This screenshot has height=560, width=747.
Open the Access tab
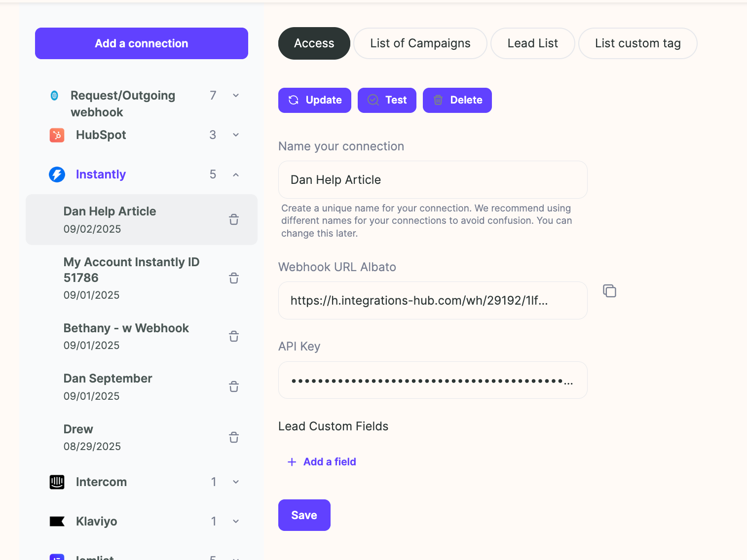(314, 43)
